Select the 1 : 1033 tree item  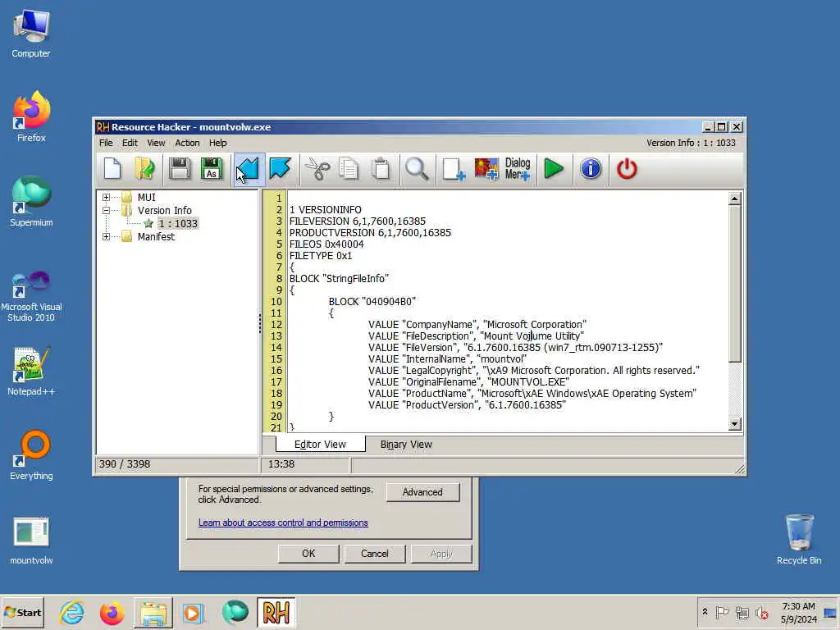178,223
